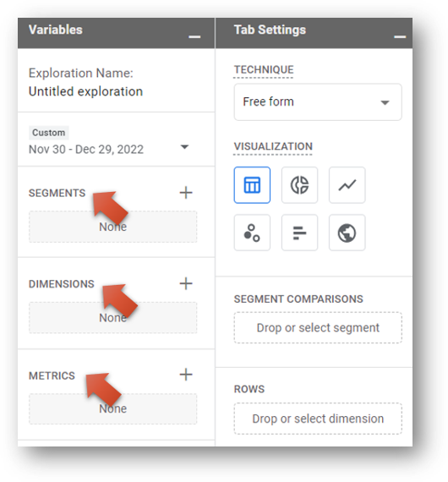
Task: Select the Scatter plot visualization
Action: click(x=252, y=233)
